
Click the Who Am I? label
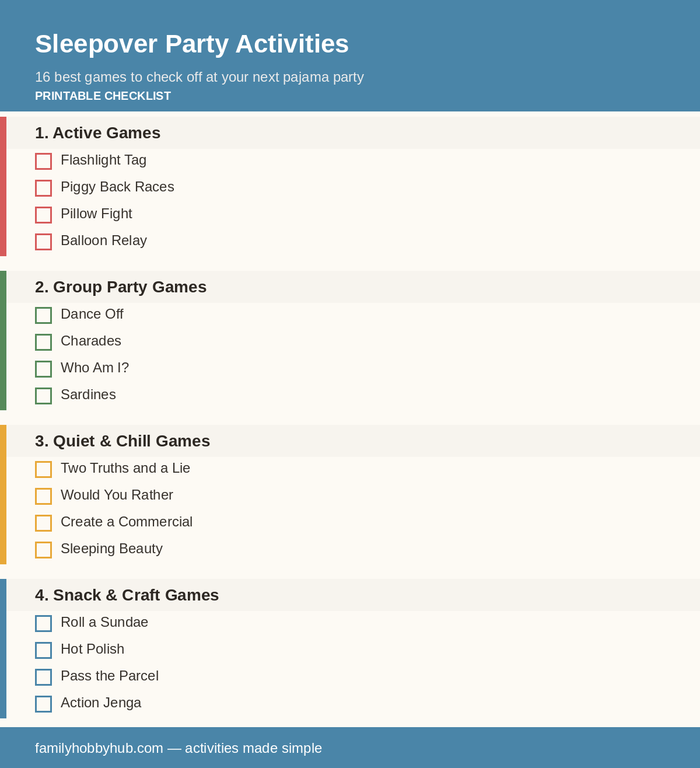click(94, 368)
